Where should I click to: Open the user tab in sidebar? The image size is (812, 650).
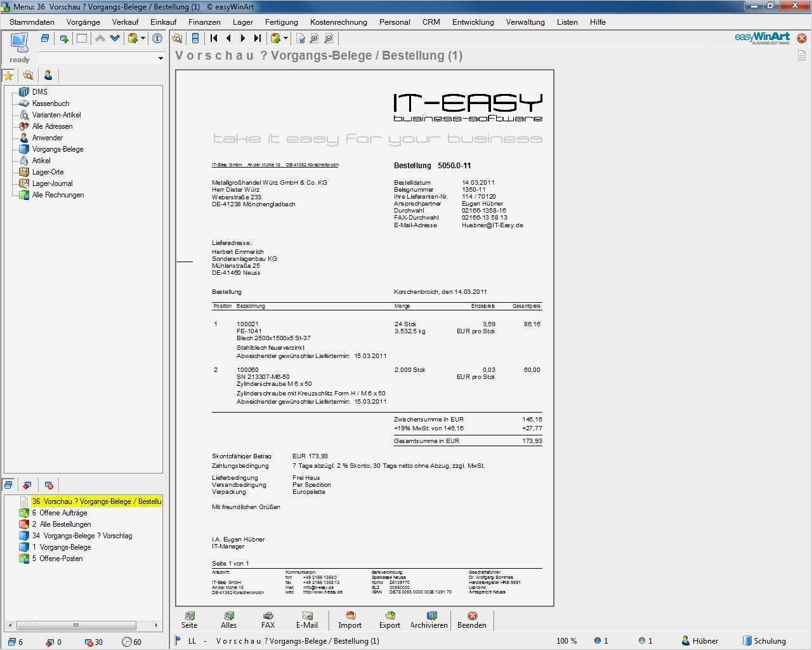(48, 76)
